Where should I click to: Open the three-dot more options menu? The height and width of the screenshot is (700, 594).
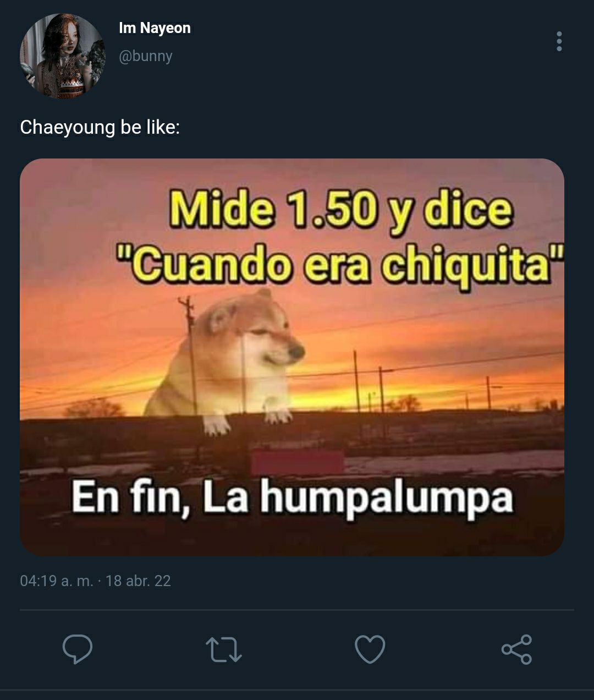pyautogui.click(x=559, y=41)
